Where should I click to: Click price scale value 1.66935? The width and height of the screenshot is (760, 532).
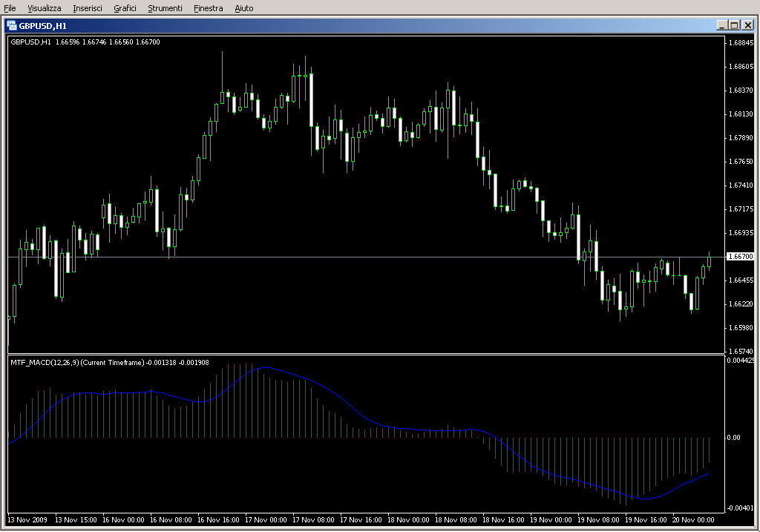tap(741, 232)
